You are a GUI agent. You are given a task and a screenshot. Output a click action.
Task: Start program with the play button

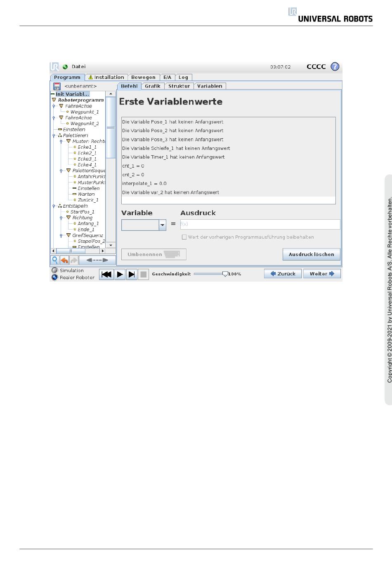tap(120, 274)
